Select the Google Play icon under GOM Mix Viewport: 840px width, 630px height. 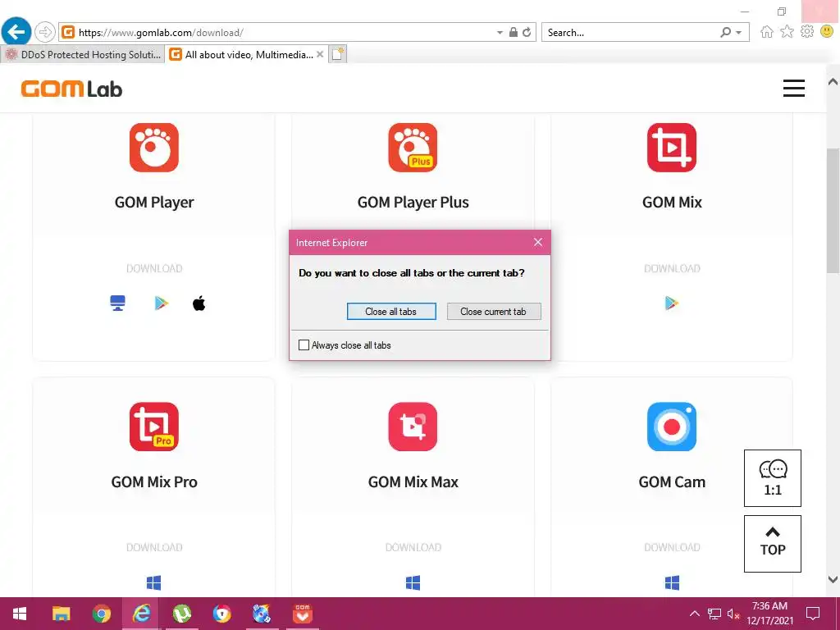point(671,304)
